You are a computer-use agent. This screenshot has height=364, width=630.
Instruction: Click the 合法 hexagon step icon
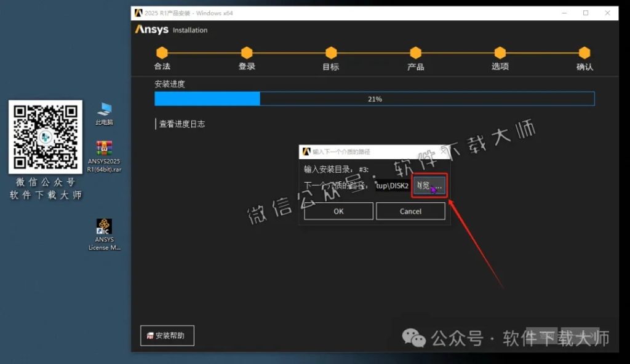pyautogui.click(x=162, y=53)
